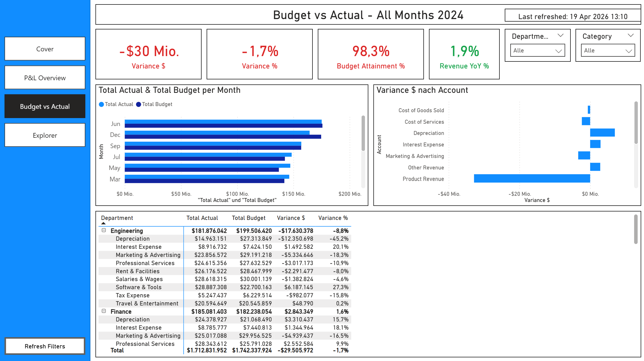Sort the table by the Variance % header
Viewport: 644px width, 361px height.
(x=333, y=218)
